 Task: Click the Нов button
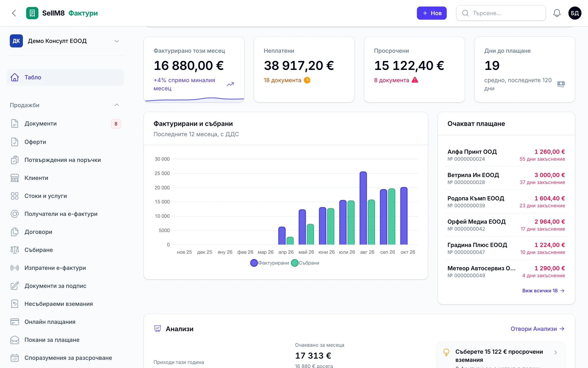(x=432, y=13)
